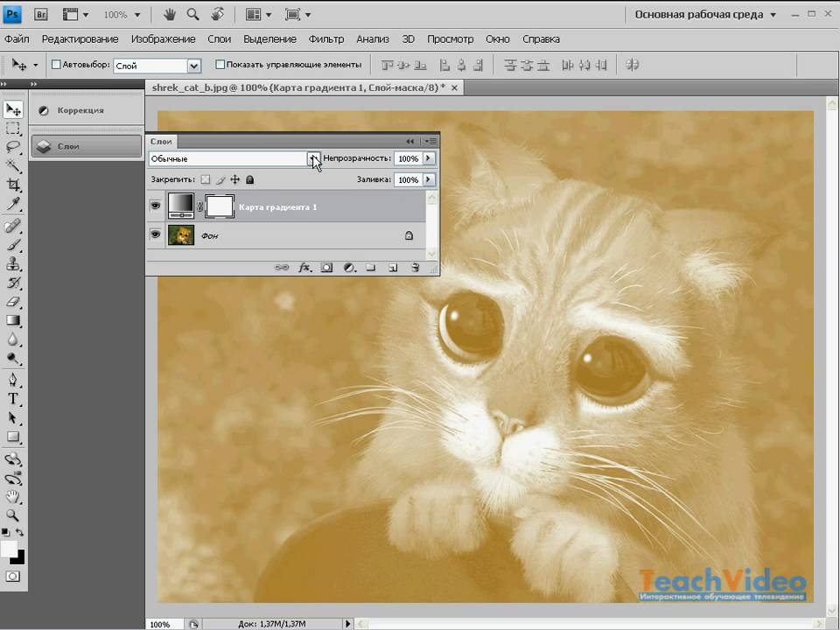Open the Изображение menu
The height and width of the screenshot is (630, 840).
tap(163, 39)
